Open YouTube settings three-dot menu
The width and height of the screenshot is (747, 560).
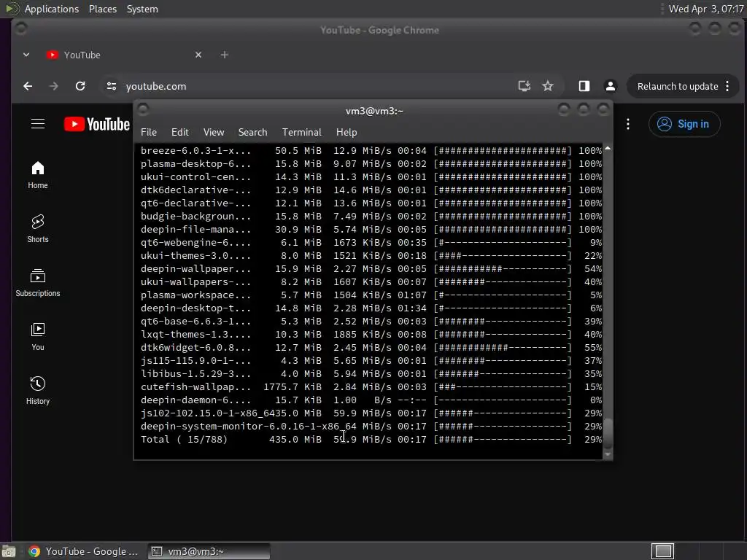[x=628, y=124]
